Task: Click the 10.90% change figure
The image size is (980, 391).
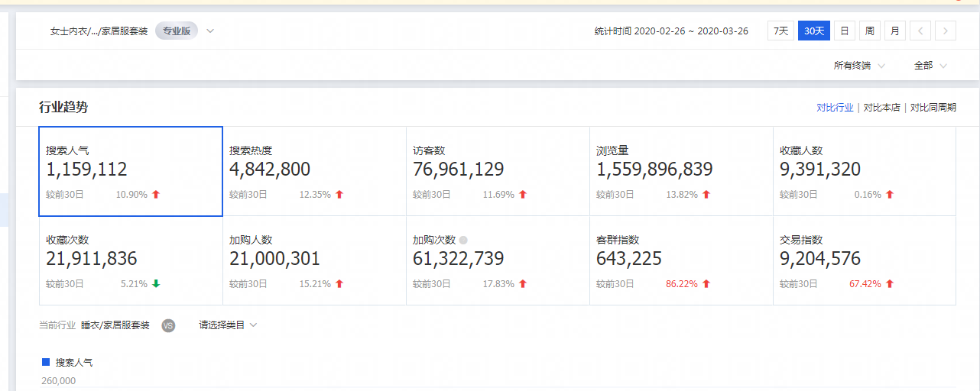Action: click(131, 195)
